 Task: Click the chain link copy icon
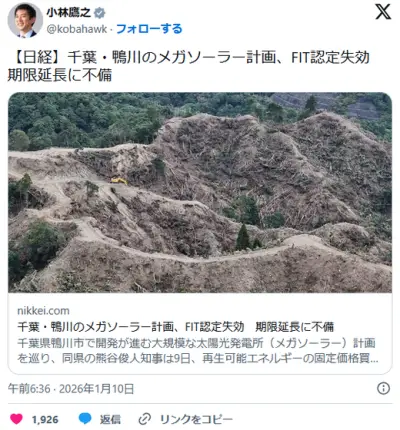(x=145, y=419)
